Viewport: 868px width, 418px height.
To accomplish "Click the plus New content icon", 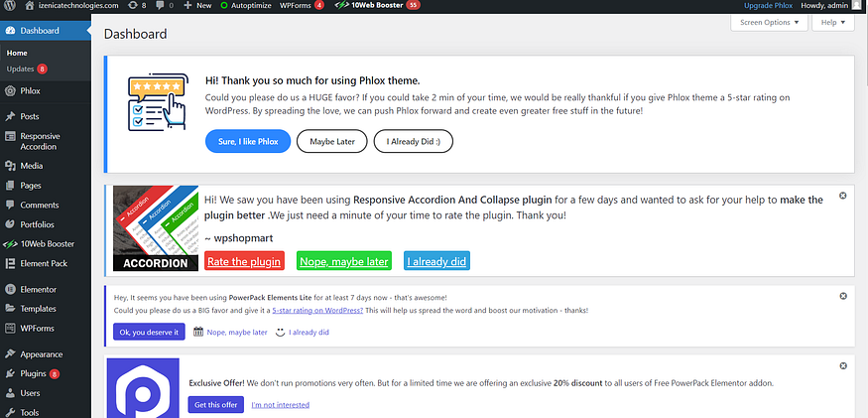I will pos(187,5).
